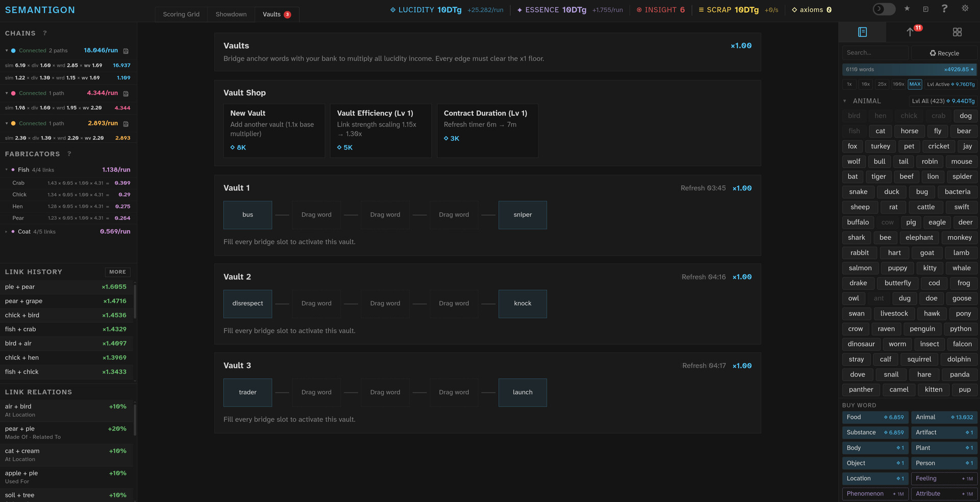
Task: Click the word Search field
Action: (x=874, y=53)
